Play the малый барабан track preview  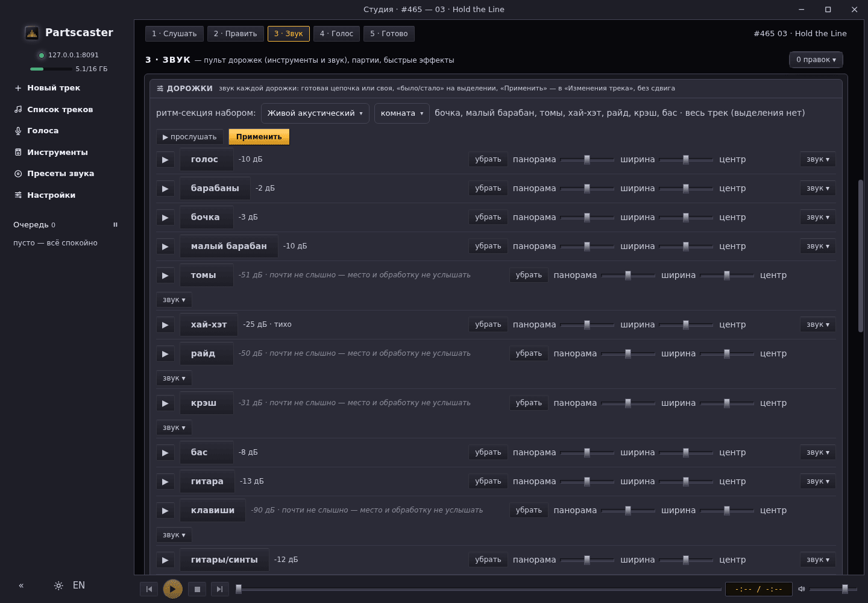click(165, 247)
